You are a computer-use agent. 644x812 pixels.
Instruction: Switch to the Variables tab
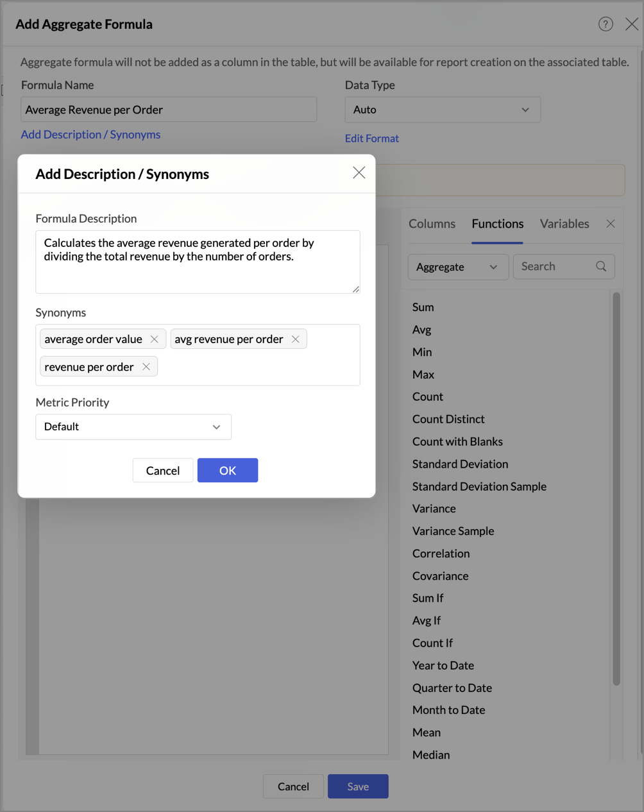point(564,224)
